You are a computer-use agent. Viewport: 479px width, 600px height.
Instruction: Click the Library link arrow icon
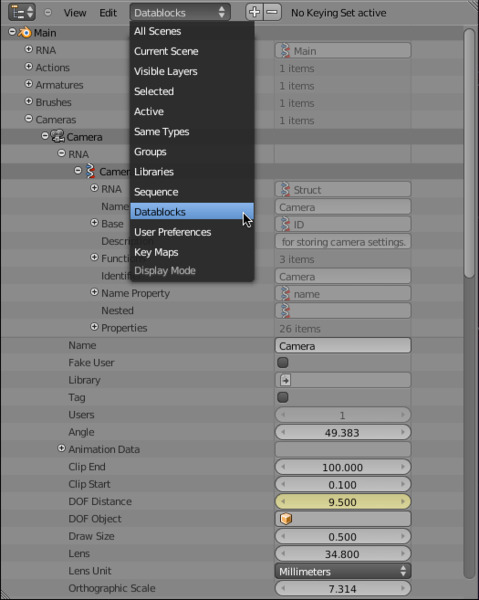coord(285,380)
